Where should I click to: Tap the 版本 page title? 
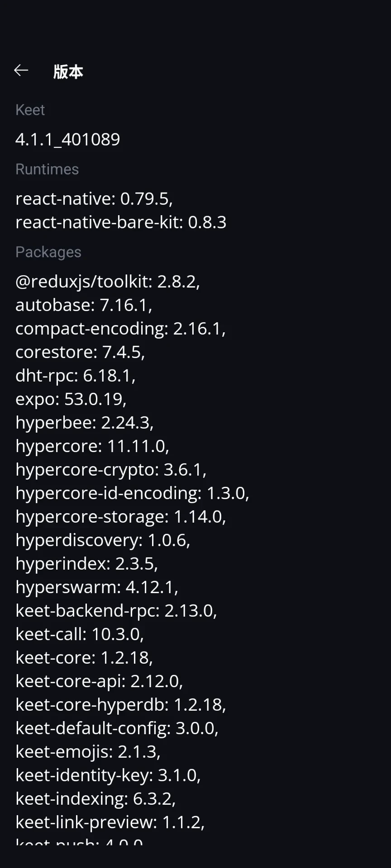pyautogui.click(x=68, y=71)
